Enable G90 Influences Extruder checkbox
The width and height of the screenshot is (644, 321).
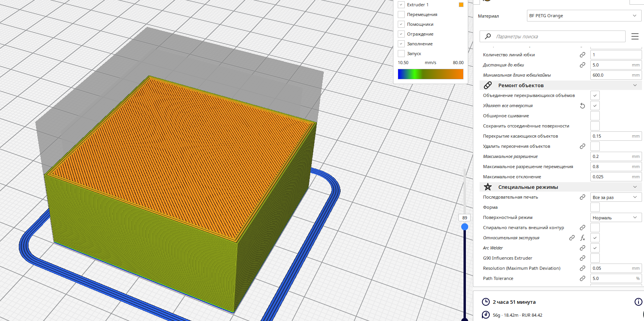(x=595, y=258)
